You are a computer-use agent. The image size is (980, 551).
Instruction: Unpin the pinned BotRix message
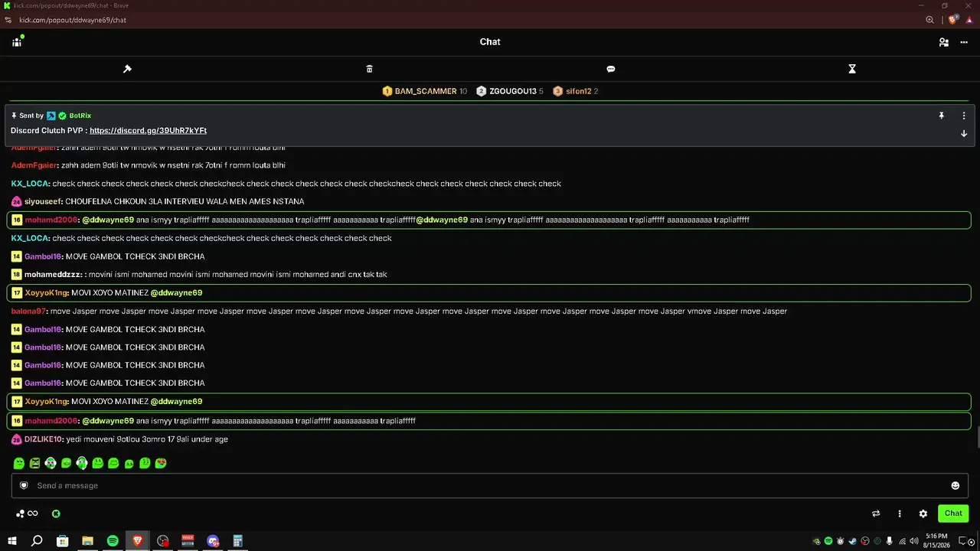tap(942, 116)
